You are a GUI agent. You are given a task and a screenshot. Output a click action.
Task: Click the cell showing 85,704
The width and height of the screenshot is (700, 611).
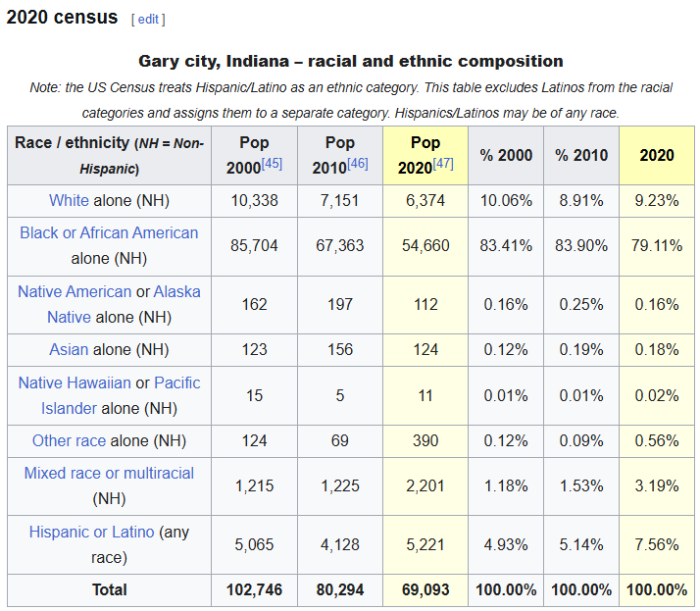click(x=255, y=246)
